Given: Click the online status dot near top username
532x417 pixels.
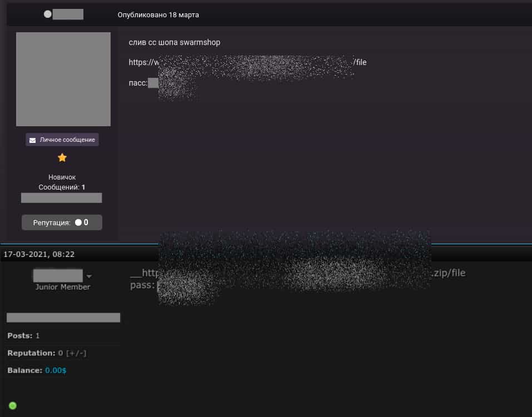Looking at the screenshot, I should (47, 14).
